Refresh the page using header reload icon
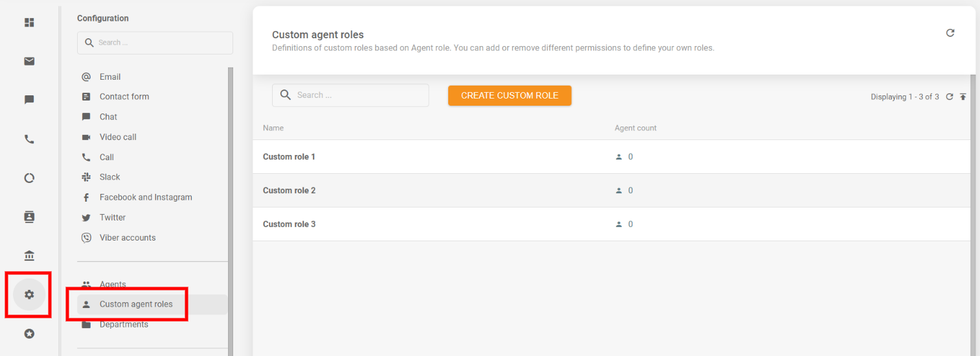The width and height of the screenshot is (980, 356). (950, 33)
